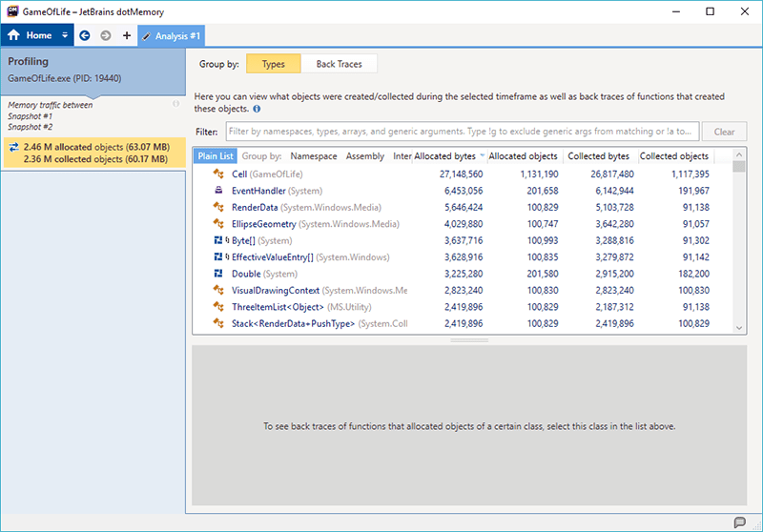This screenshot has width=763, height=532.
Task: Click the blue info icon after description
Action: [x=257, y=109]
